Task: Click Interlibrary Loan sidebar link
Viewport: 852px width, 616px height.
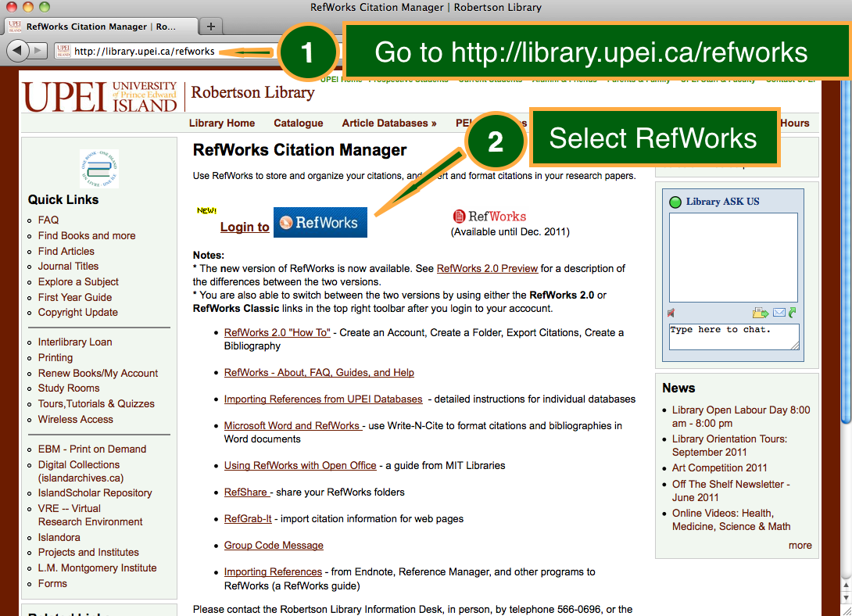Action: (x=75, y=342)
